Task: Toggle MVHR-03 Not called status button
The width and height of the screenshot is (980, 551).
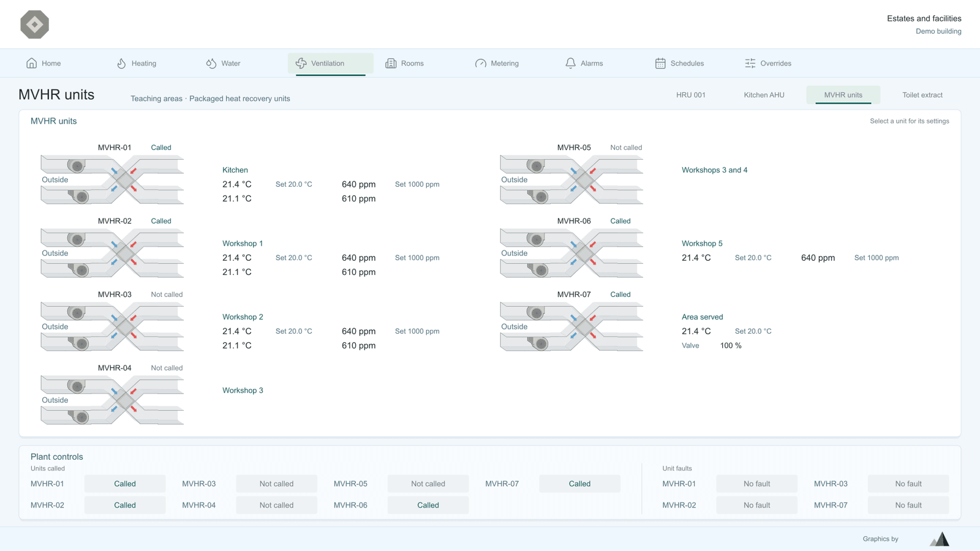Action: point(276,484)
